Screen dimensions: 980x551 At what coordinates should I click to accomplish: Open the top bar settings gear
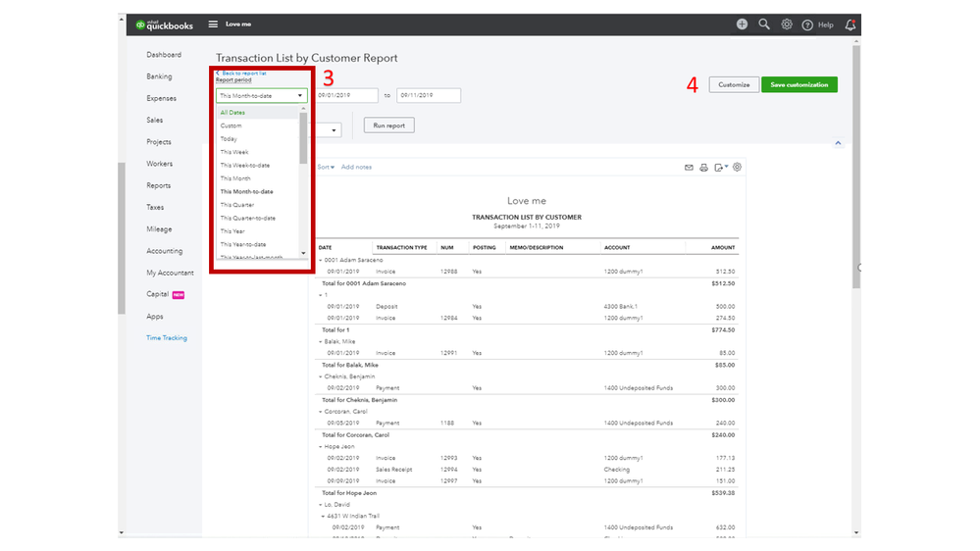[x=787, y=25]
